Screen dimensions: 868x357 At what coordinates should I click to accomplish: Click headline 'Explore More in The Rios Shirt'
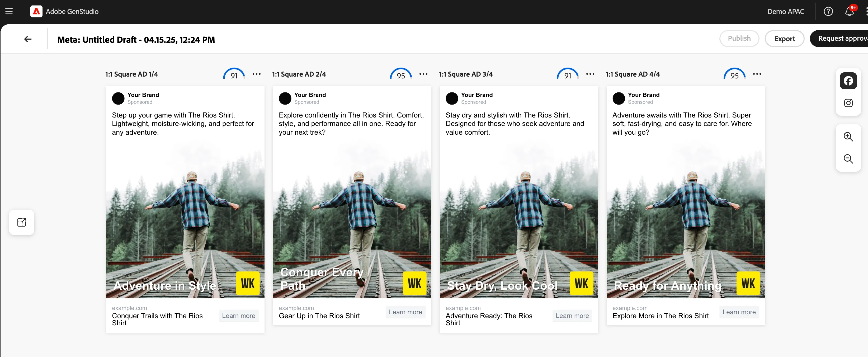pos(661,316)
